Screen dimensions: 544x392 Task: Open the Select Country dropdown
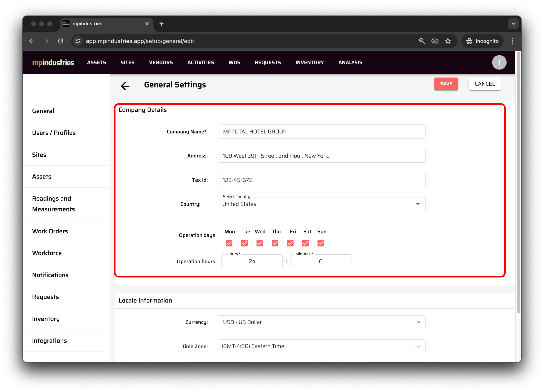click(321, 204)
